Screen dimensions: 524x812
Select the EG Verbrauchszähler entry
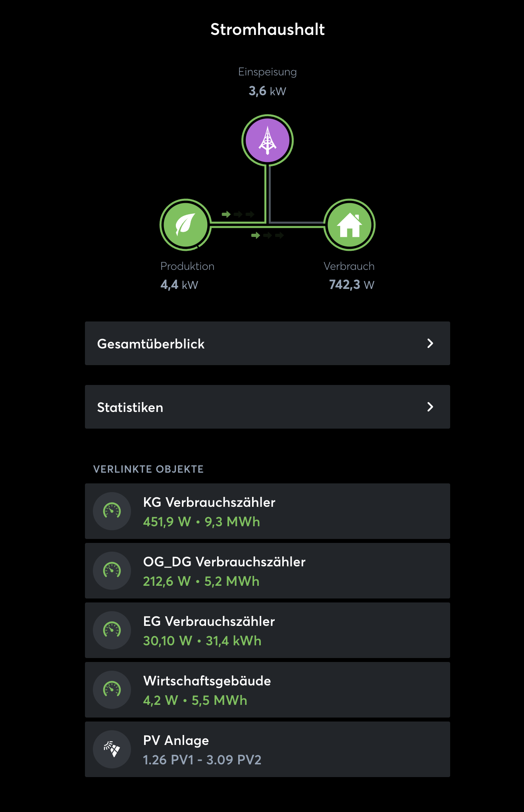click(x=278, y=630)
